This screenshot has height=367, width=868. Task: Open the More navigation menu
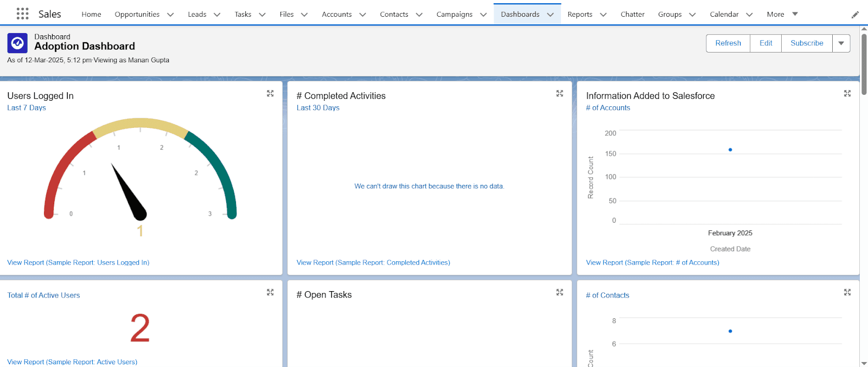(x=782, y=14)
